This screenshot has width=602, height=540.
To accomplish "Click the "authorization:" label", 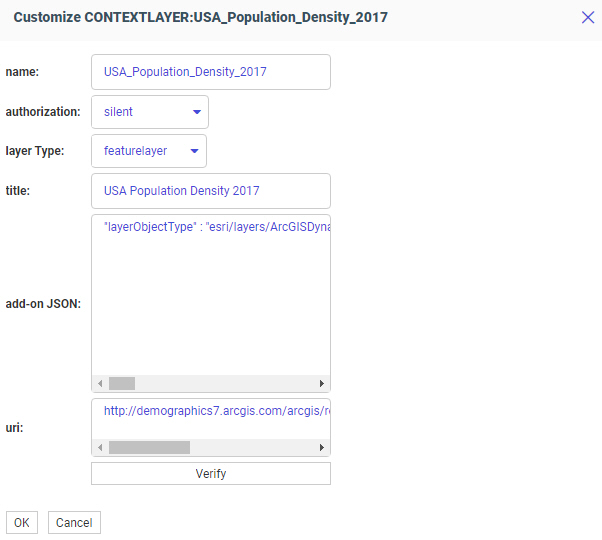I will 43,112.
